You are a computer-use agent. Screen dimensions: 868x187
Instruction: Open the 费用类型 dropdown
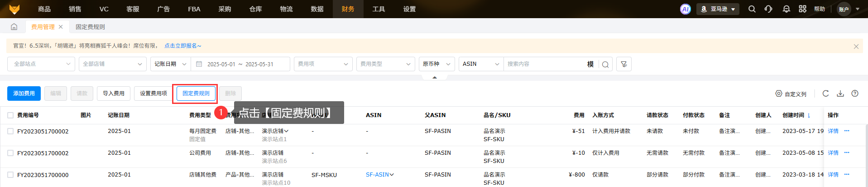pyautogui.click(x=386, y=64)
